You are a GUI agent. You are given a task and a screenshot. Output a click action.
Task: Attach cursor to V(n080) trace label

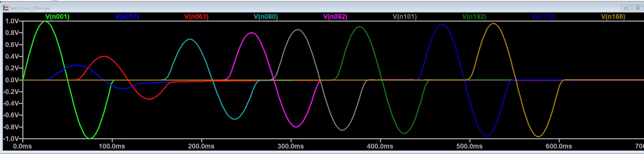coord(266,16)
